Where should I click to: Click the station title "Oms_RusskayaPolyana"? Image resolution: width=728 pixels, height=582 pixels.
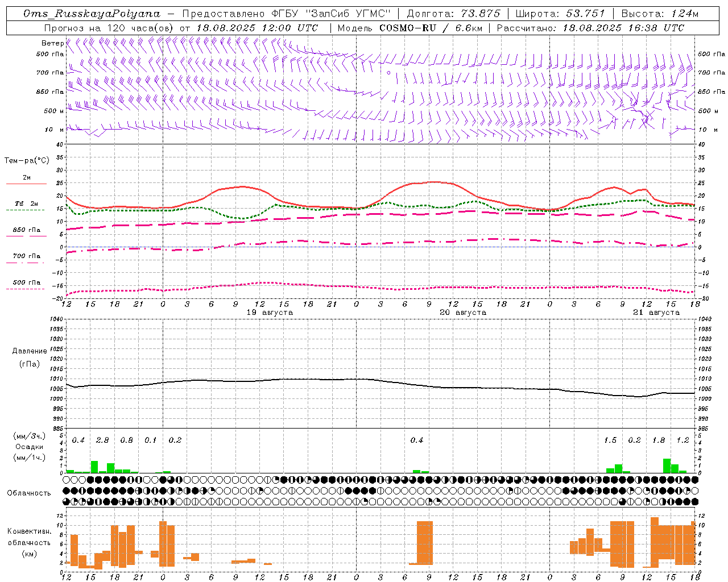click(92, 14)
